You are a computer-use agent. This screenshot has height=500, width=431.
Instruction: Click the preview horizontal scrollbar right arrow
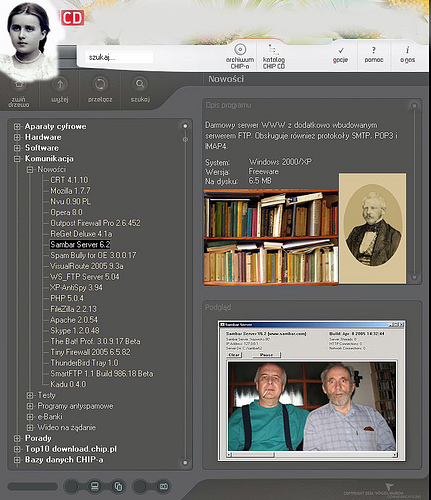[x=395, y=455]
